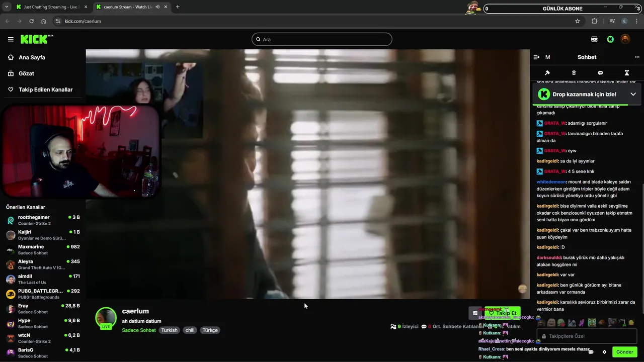Open the creator dashboard camera icon
The image size is (644, 362).
594,39
